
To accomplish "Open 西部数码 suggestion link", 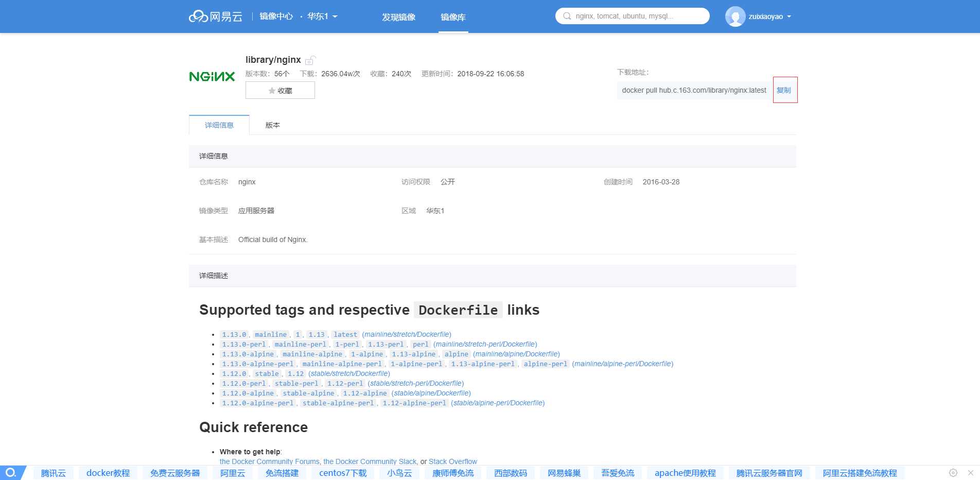I will click(x=511, y=473).
